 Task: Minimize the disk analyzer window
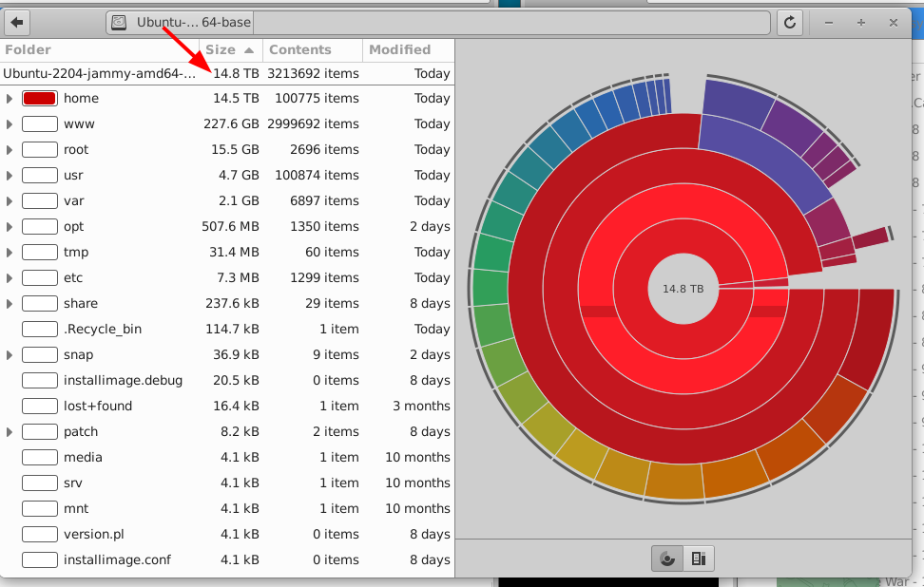(830, 22)
